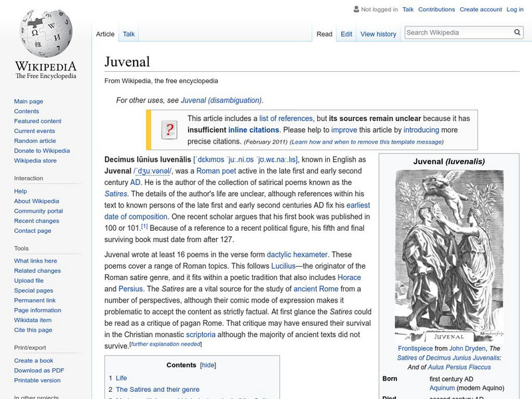
Task: Open the user Talk link at top
Action: tap(408, 9)
